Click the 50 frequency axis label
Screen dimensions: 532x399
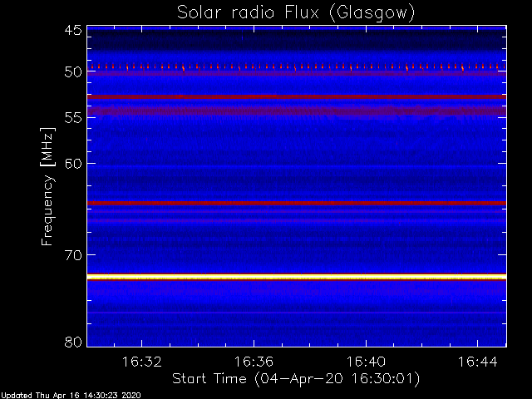click(x=73, y=72)
